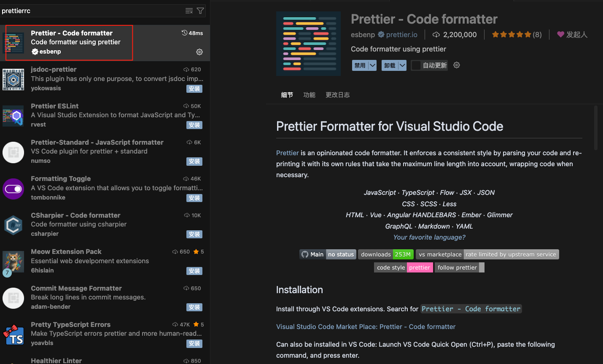The height and width of the screenshot is (364, 603).
Task: Clear extensions search results icon
Action: click(x=189, y=11)
